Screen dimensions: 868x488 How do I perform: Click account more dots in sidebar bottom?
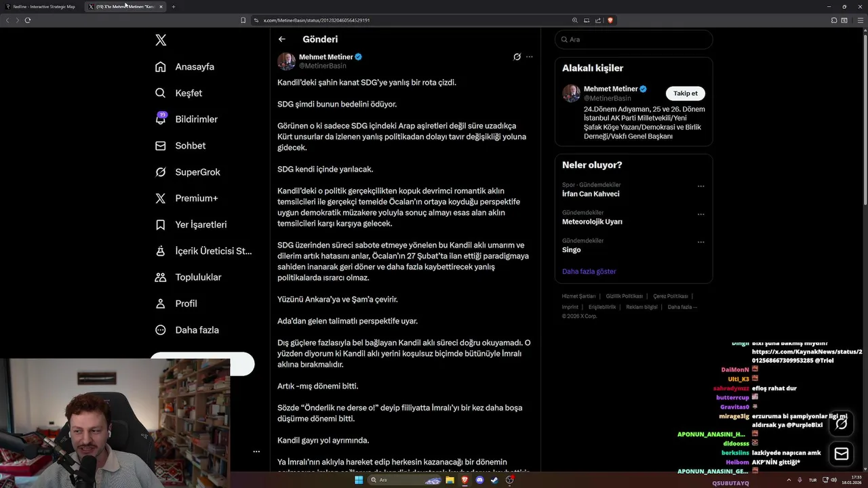click(256, 451)
